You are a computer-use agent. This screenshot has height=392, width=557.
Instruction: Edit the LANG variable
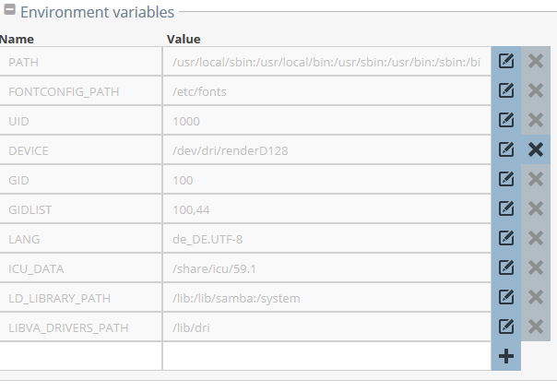(506, 238)
